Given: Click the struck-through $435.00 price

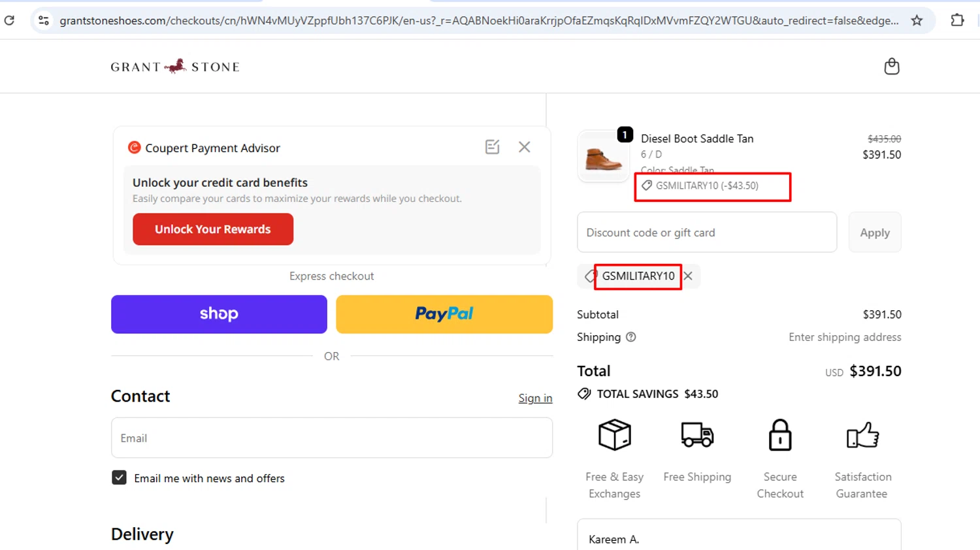Looking at the screenshot, I should tap(884, 139).
